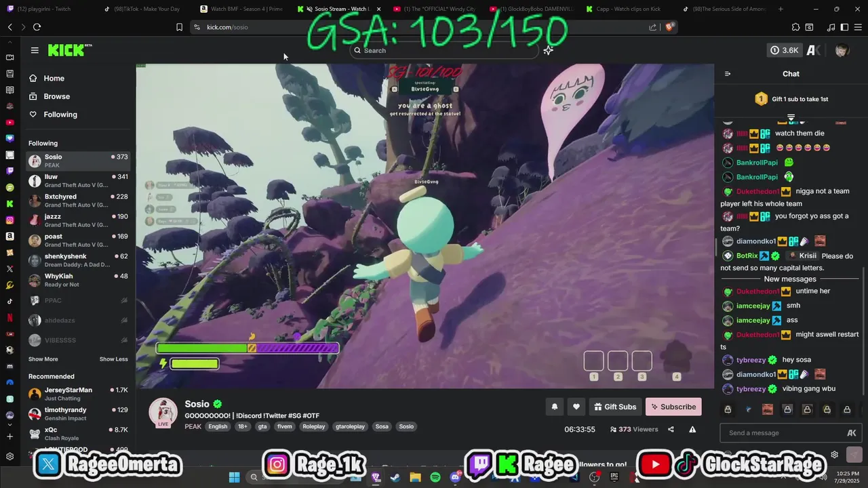Click the gtaroleplay tag

(350, 426)
